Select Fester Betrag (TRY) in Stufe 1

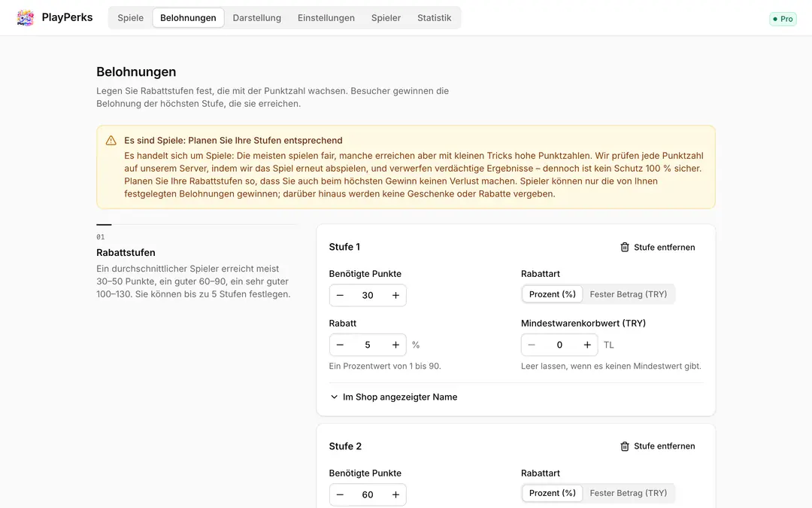click(x=628, y=294)
